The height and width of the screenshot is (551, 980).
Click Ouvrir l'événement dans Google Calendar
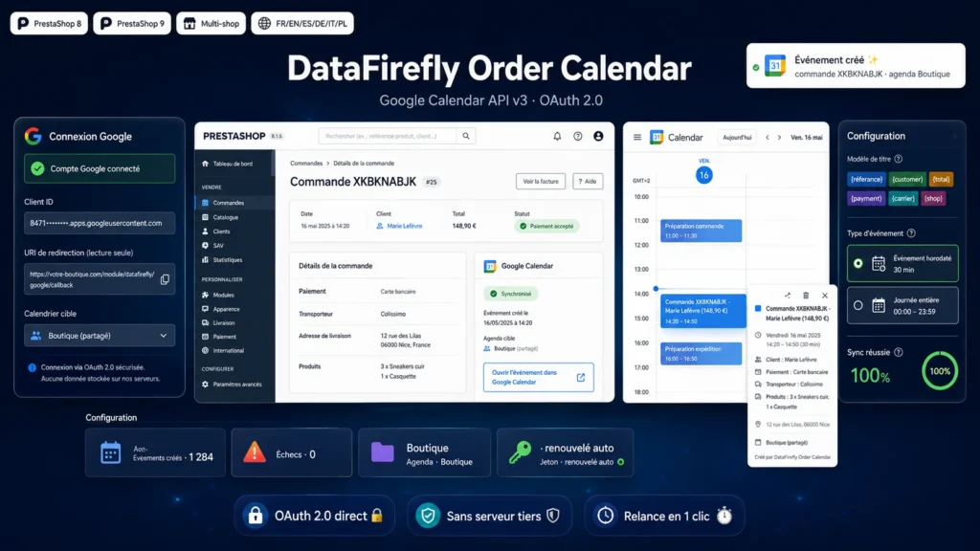[x=538, y=377]
